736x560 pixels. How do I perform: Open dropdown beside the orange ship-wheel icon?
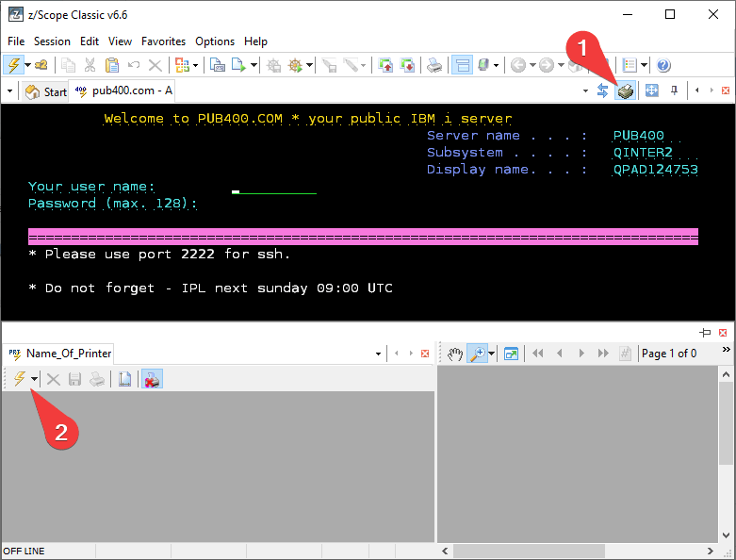[309, 65]
